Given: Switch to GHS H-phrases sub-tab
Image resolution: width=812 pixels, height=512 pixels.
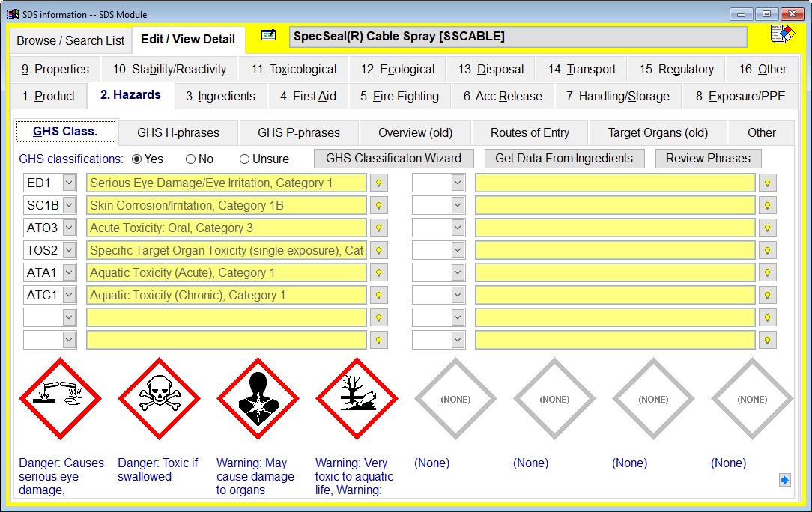Looking at the screenshot, I should [x=178, y=133].
